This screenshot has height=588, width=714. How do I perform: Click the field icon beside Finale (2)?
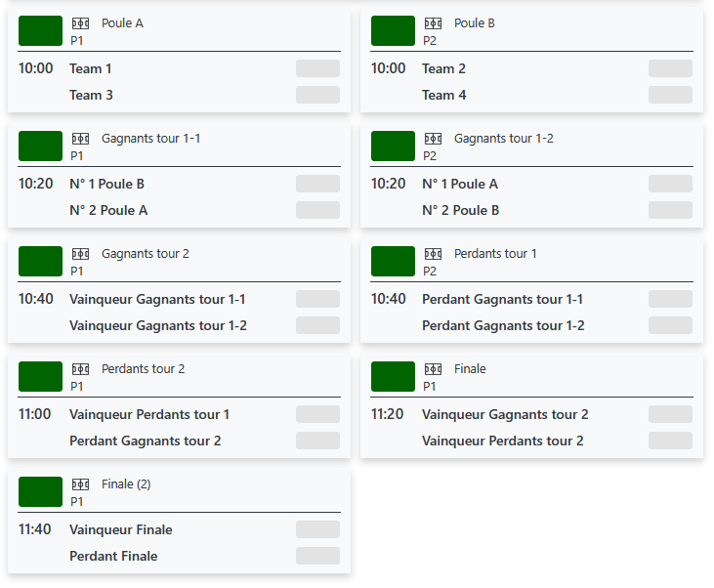pos(80,484)
